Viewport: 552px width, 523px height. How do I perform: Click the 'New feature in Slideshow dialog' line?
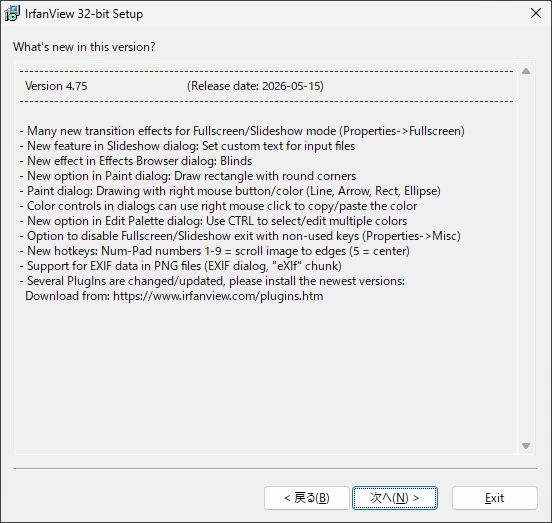(187, 146)
